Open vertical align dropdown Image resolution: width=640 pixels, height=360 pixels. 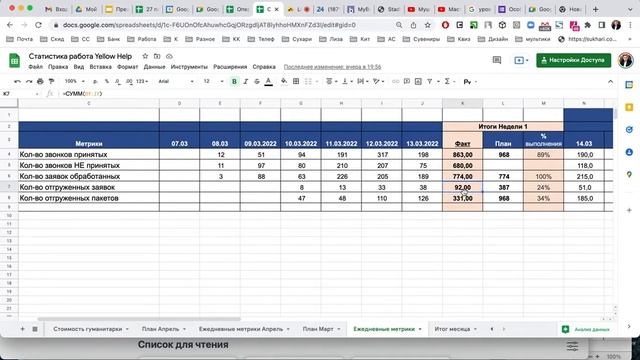click(x=347, y=82)
